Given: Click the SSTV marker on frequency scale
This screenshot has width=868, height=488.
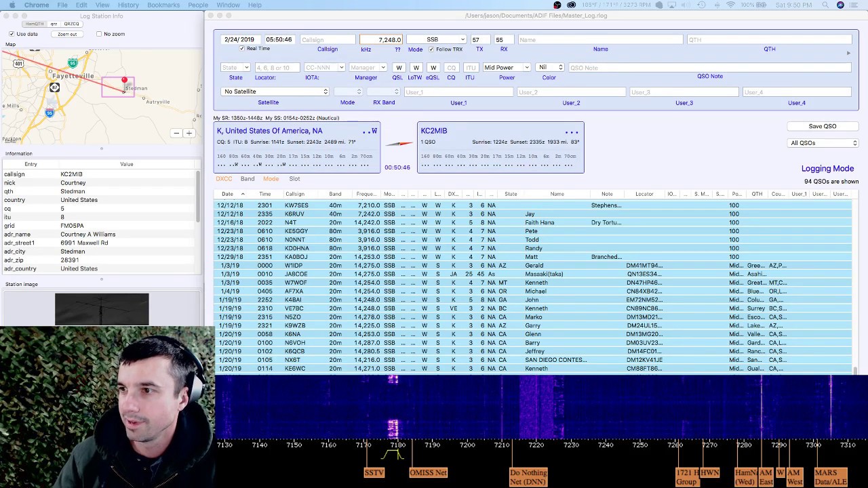Looking at the screenshot, I should pos(374,472).
